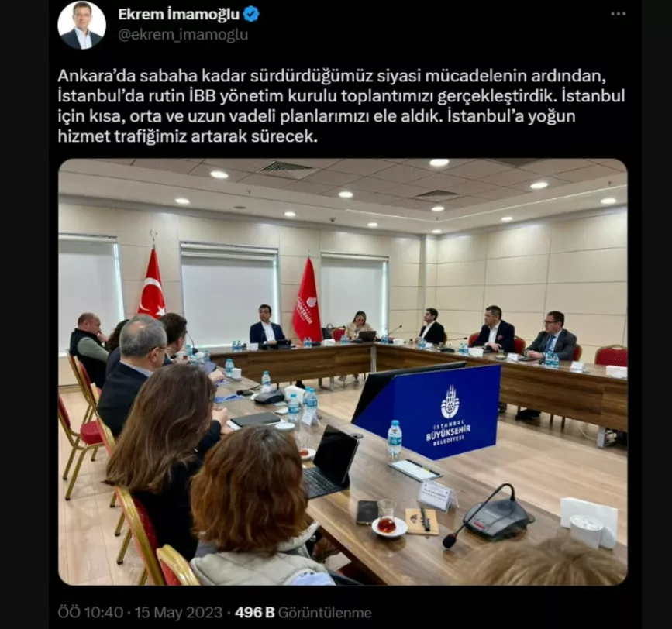Click the Ekrem İmamoğlu display name

pos(179,15)
